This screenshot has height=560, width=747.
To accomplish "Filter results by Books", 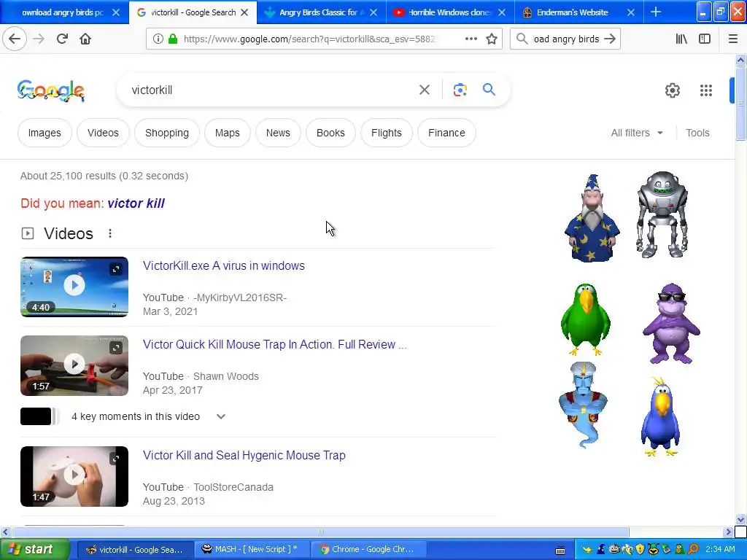I will pos(330,133).
